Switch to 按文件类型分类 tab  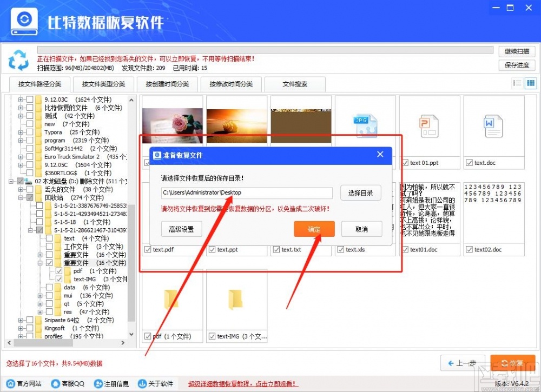[x=102, y=84]
